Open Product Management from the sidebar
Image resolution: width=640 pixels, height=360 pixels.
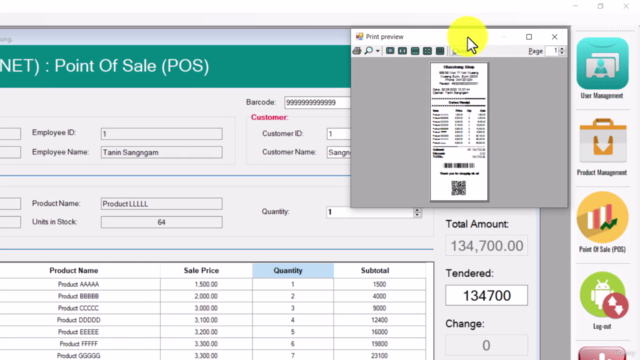pyautogui.click(x=602, y=147)
